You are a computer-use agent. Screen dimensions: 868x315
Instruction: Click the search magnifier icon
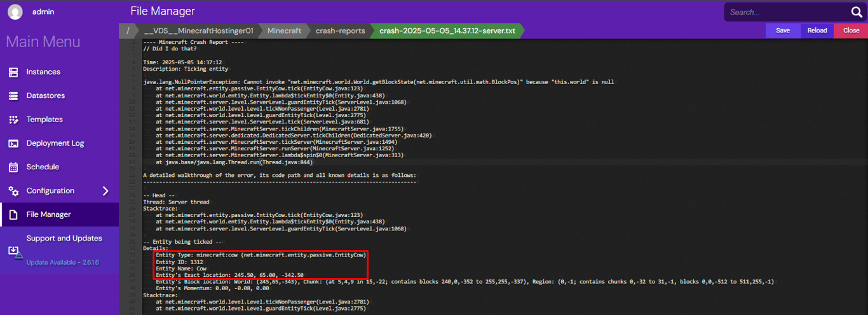(856, 12)
